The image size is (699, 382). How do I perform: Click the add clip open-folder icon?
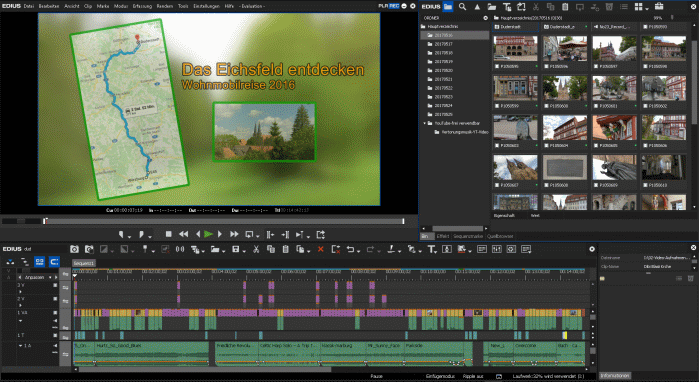(491, 7)
